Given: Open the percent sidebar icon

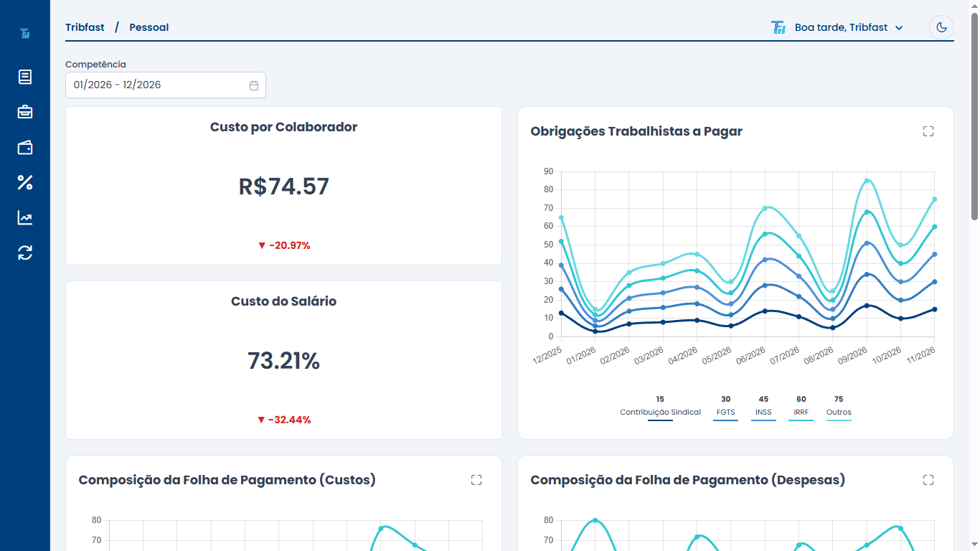Looking at the screenshot, I should click(x=25, y=182).
